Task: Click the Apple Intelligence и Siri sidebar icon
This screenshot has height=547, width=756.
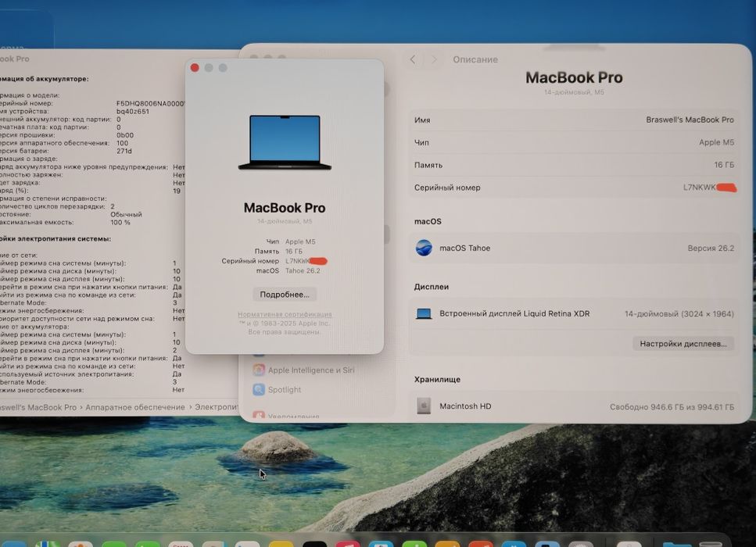Action: pyautogui.click(x=259, y=370)
